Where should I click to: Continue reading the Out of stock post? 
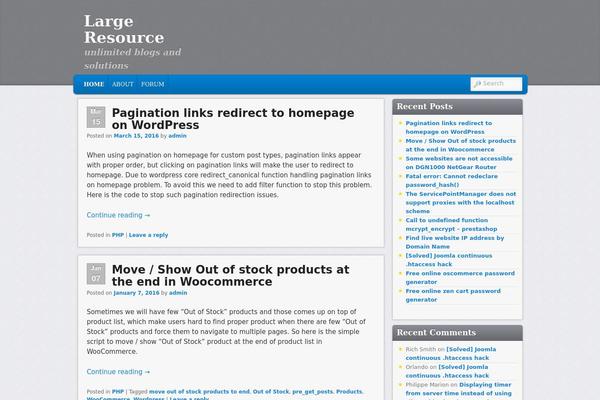(x=118, y=372)
